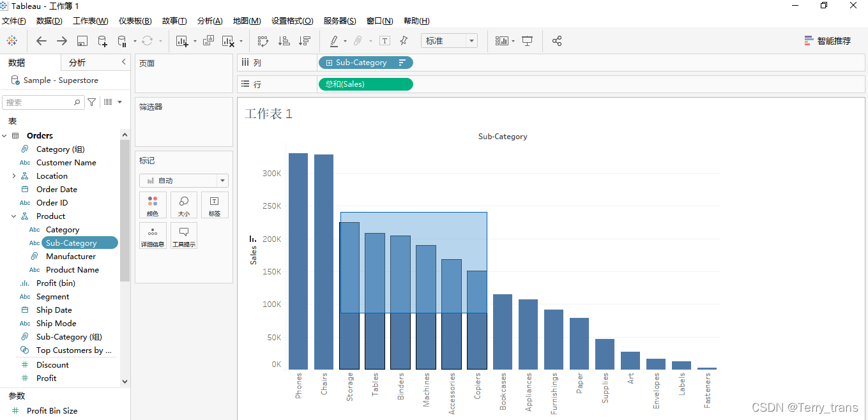Click the filter icon beside search box

tap(92, 102)
